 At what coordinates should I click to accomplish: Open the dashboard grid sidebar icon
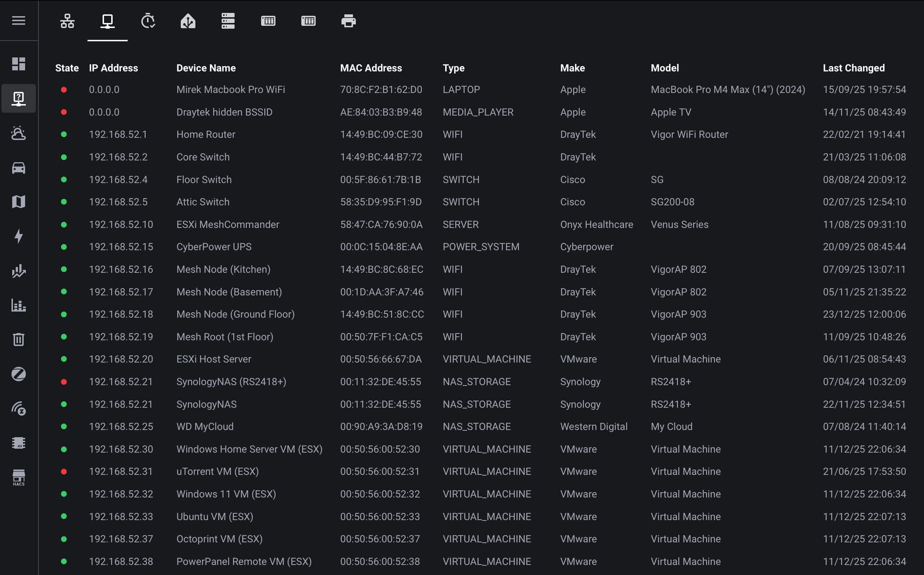click(x=18, y=64)
